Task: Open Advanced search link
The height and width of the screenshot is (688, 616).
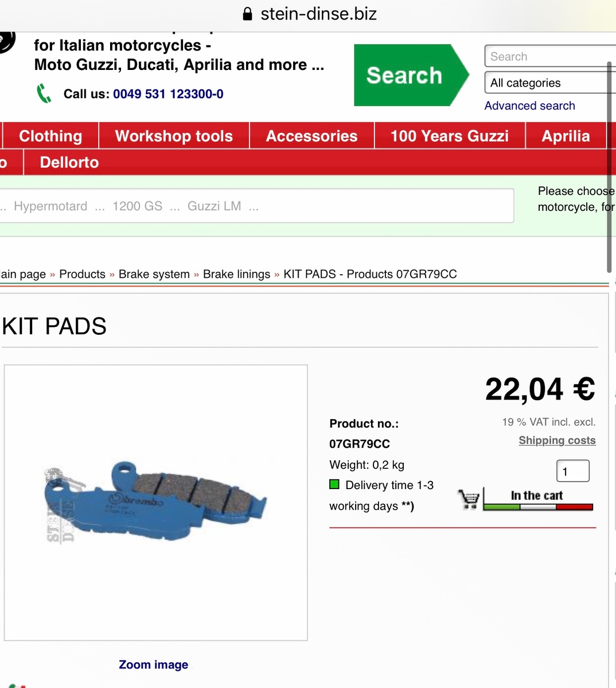Action: 529,105
